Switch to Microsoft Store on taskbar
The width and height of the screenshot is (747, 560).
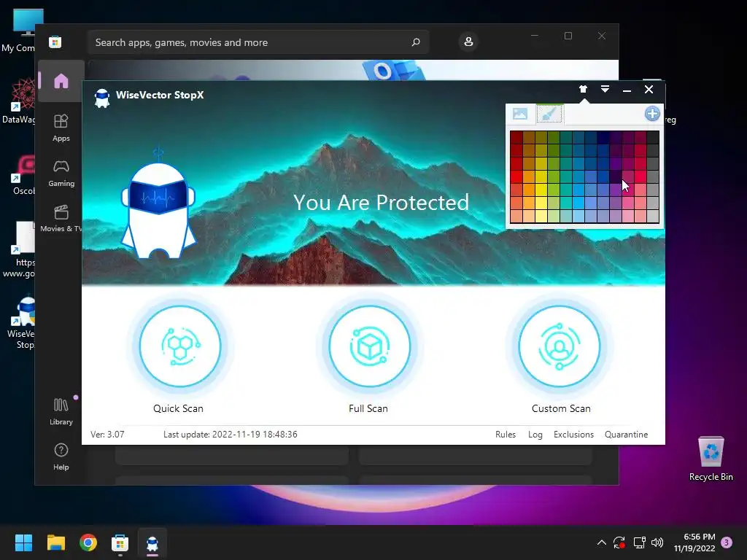click(120, 542)
